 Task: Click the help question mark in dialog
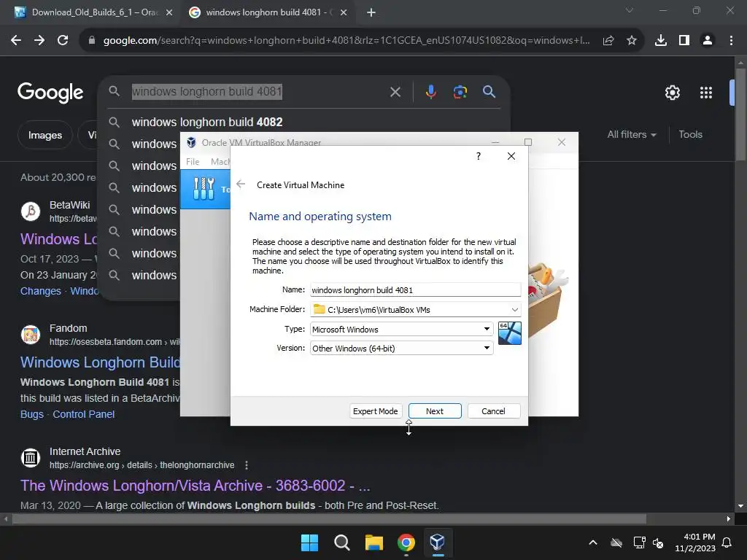pyautogui.click(x=479, y=156)
